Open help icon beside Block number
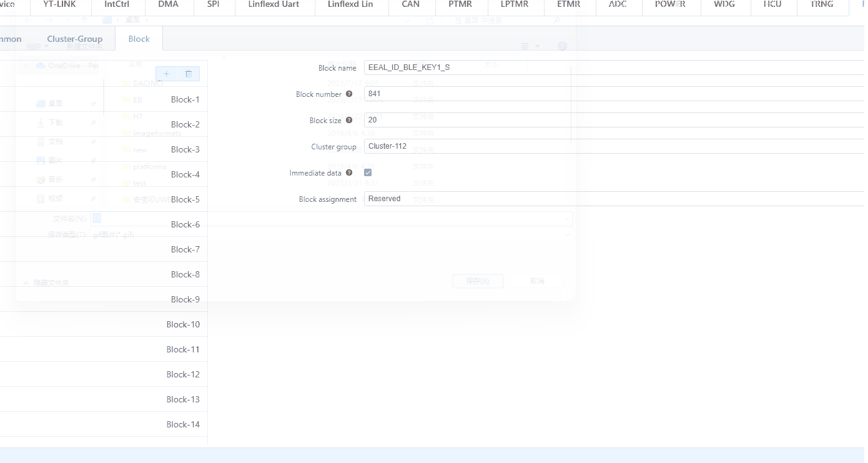 point(349,94)
